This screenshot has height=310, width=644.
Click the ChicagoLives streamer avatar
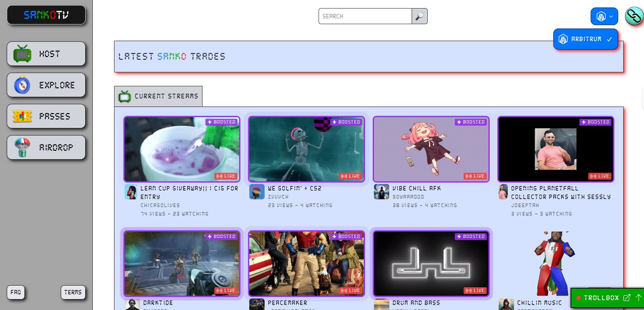click(131, 192)
